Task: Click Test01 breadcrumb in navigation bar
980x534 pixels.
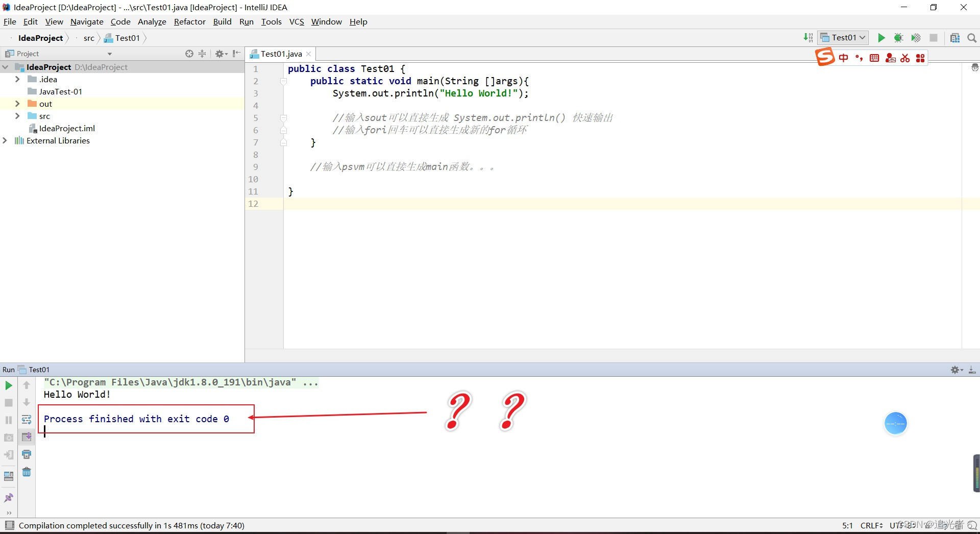Action: pos(122,38)
